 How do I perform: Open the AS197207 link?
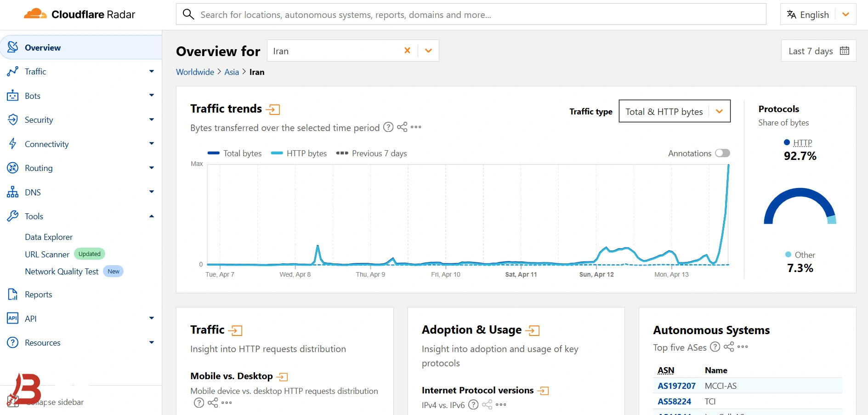(676, 386)
